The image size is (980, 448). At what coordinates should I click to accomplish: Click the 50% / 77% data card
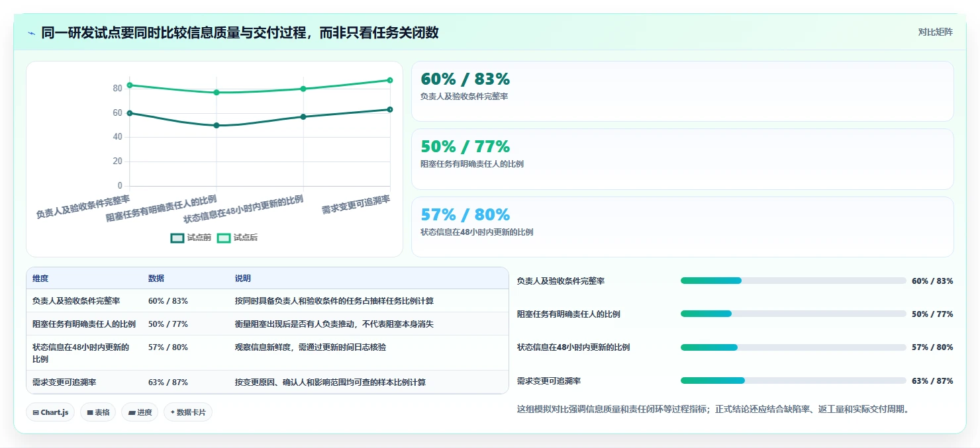[683, 159]
